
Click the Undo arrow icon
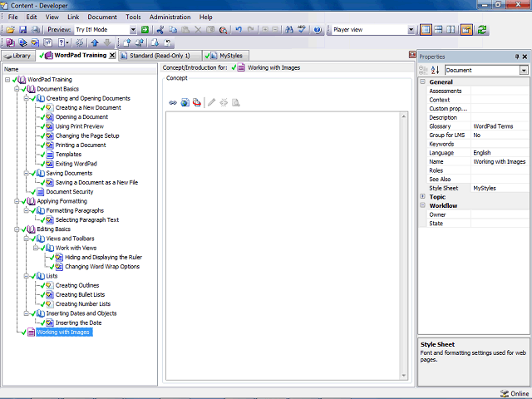click(239, 30)
